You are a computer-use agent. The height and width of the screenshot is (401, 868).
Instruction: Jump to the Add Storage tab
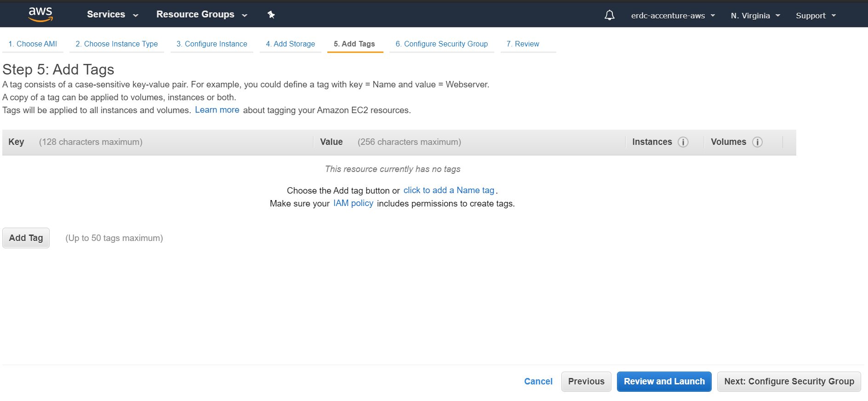click(x=291, y=44)
